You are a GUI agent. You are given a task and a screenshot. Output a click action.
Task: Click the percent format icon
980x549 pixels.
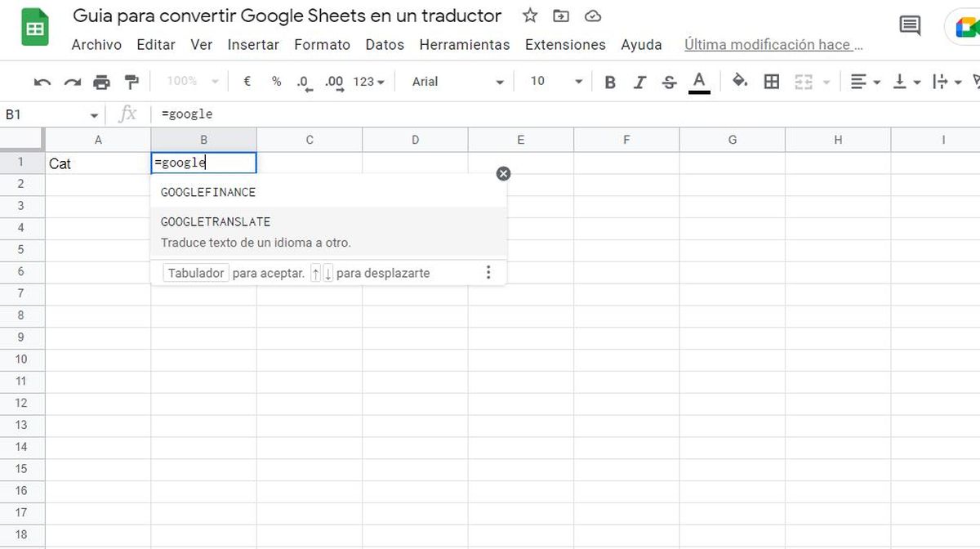point(275,82)
